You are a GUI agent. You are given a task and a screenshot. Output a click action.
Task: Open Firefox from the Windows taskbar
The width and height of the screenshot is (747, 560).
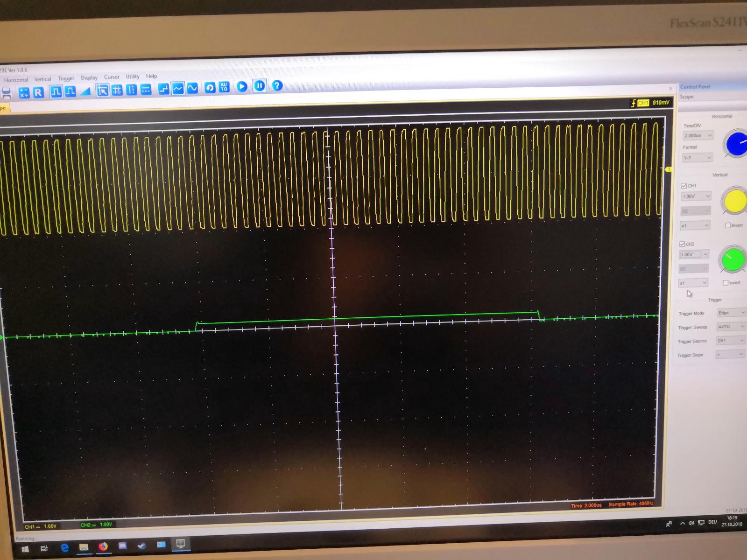[103, 546]
